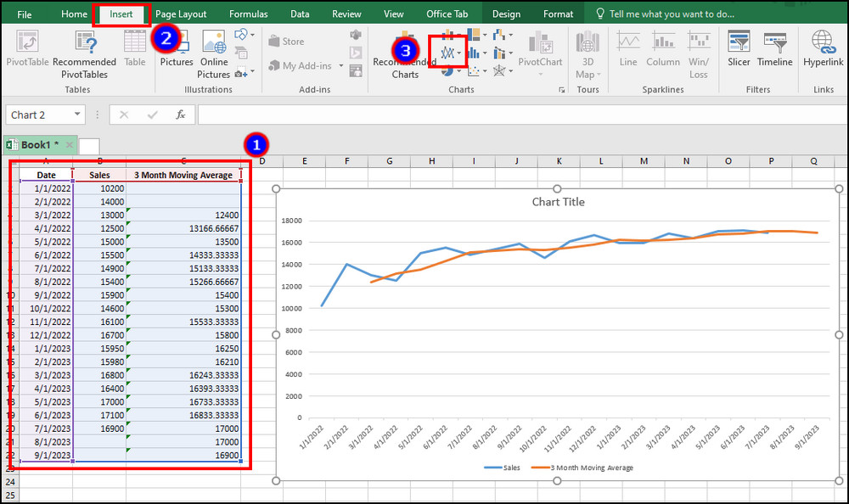The height and width of the screenshot is (504, 849).
Task: Open the Formulas ribbon tab
Action: [248, 13]
